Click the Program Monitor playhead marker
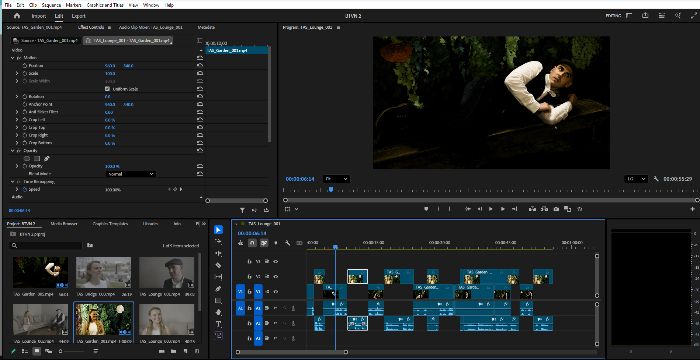 331,189
